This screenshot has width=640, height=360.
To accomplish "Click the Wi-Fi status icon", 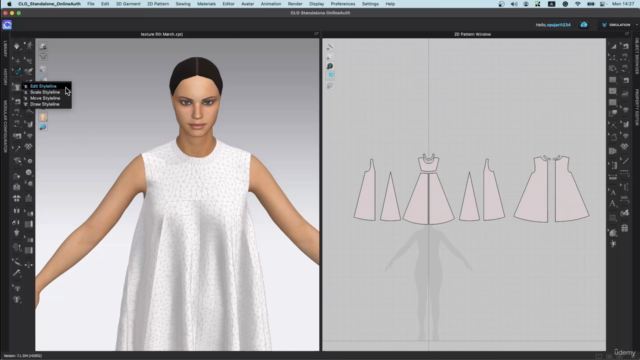I will [x=578, y=4].
